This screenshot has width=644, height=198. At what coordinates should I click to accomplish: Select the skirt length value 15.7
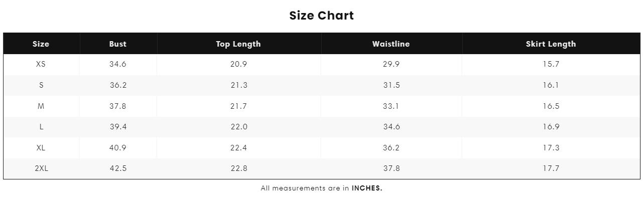(x=551, y=64)
